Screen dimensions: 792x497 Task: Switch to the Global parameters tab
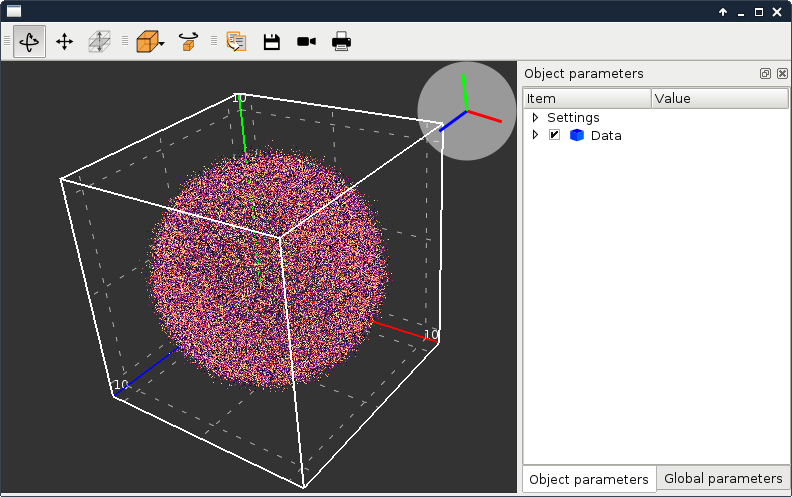tap(723, 479)
